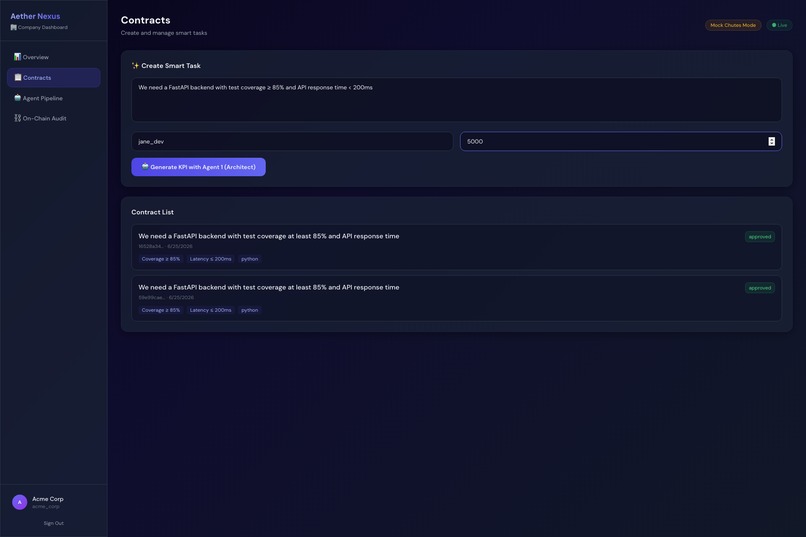The width and height of the screenshot is (806, 537).
Task: Click into the 5000 amount field
Action: tap(620, 141)
